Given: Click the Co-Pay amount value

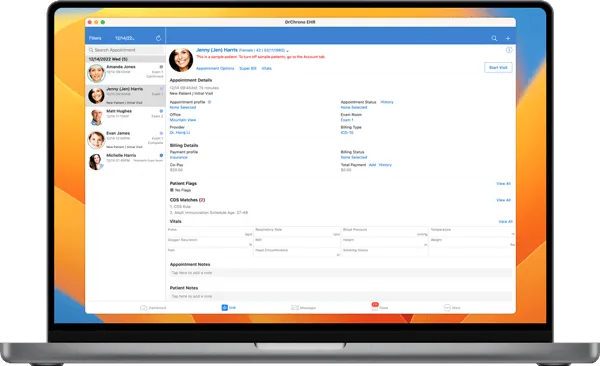Looking at the screenshot, I should [x=176, y=170].
